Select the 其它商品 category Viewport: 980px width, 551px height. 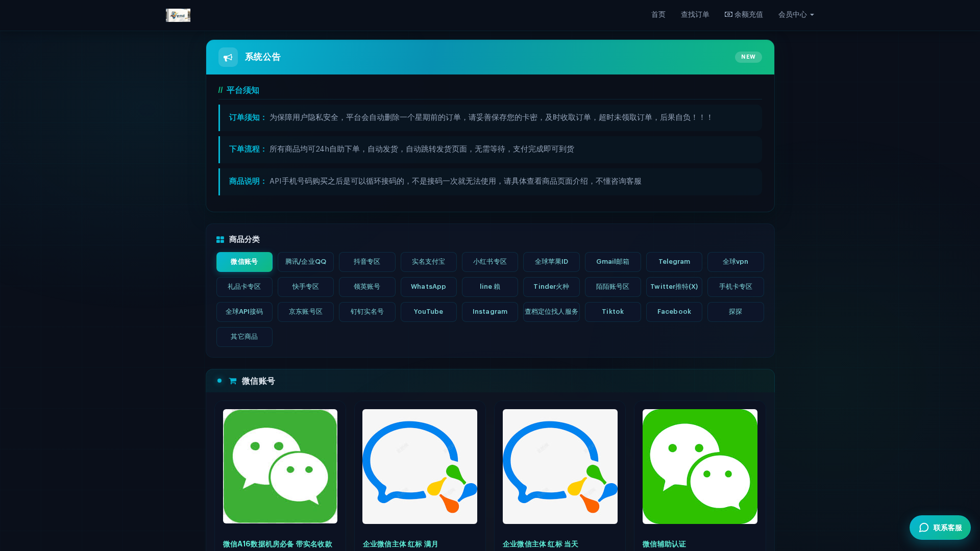(x=244, y=337)
